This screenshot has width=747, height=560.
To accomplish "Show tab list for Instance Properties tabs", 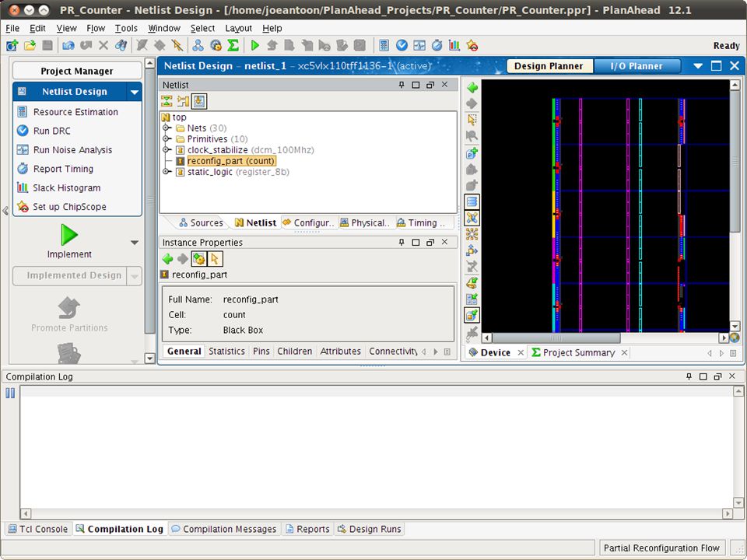I will (x=447, y=352).
